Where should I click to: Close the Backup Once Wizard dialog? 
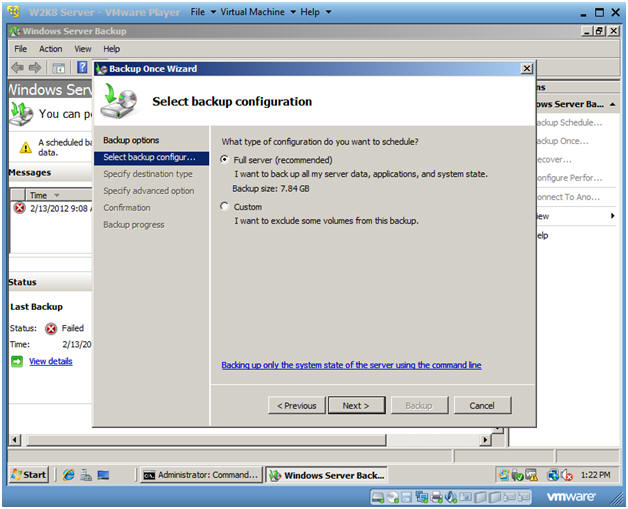coord(527,68)
